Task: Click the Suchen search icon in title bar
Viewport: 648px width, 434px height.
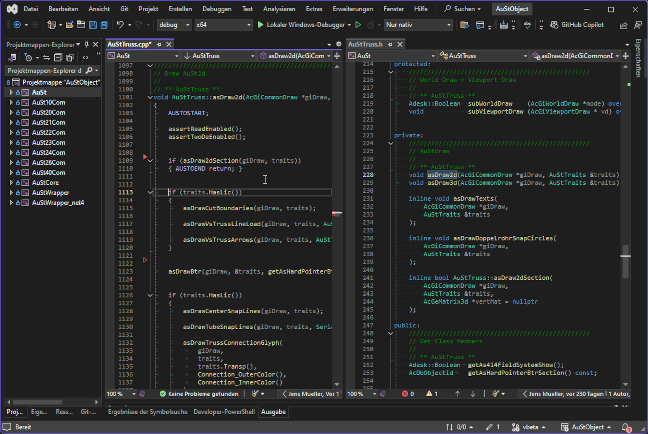Action: point(445,8)
